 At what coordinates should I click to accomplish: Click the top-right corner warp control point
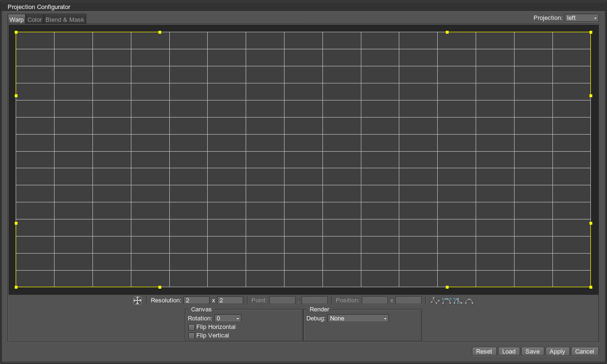click(591, 32)
